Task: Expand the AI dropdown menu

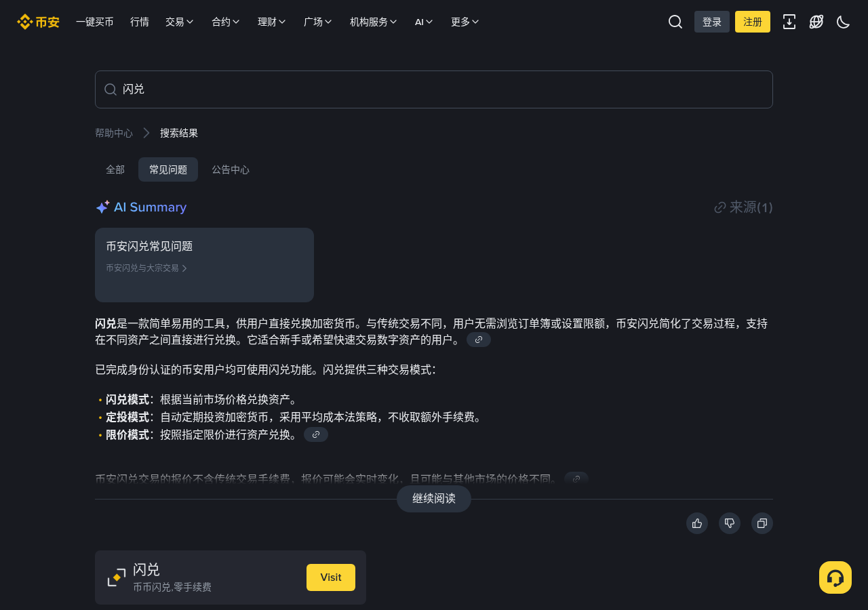Action: (x=425, y=22)
